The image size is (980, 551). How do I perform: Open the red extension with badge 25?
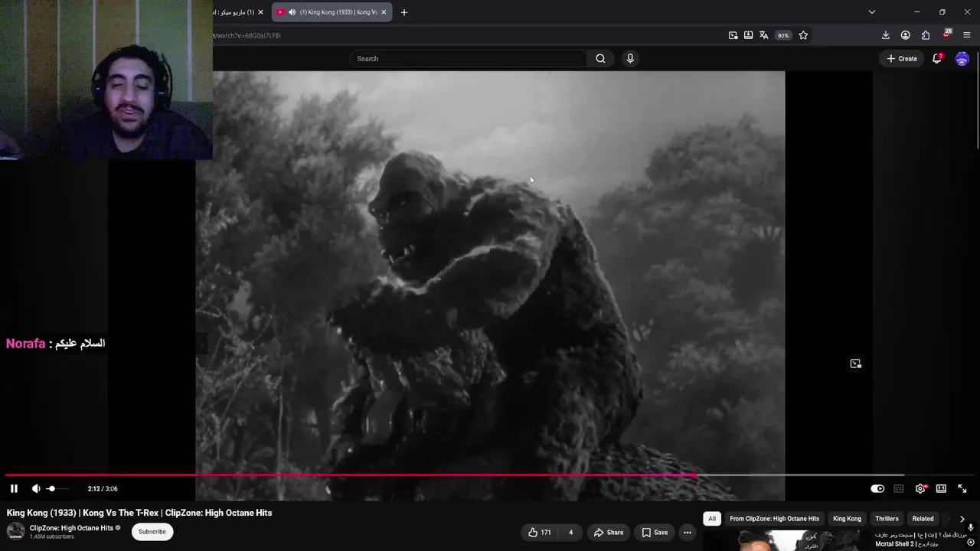[x=946, y=34]
